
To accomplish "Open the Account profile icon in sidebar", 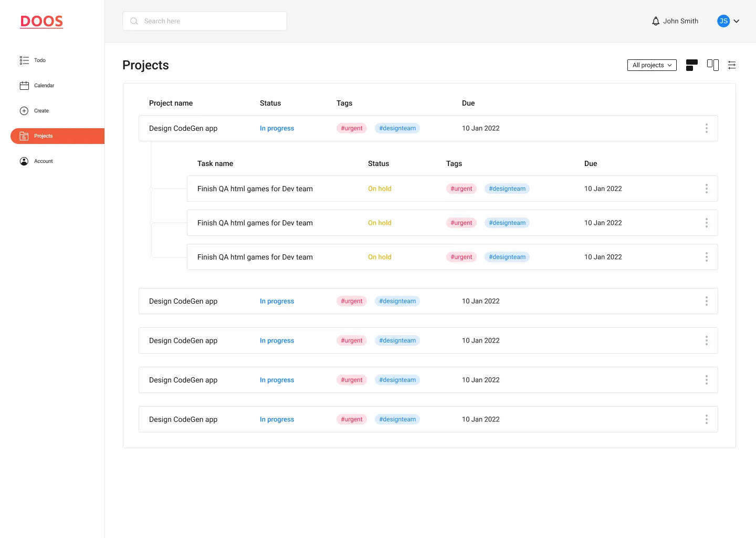I will pos(24,161).
